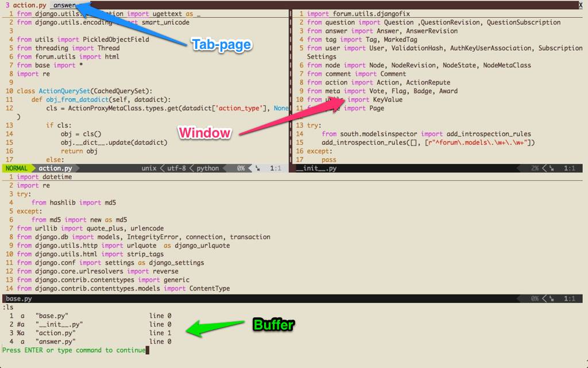Viewport: 588px width, 368px height.
Task: Close the tab with the X in the tabline
Action: pyautogui.click(x=581, y=5)
